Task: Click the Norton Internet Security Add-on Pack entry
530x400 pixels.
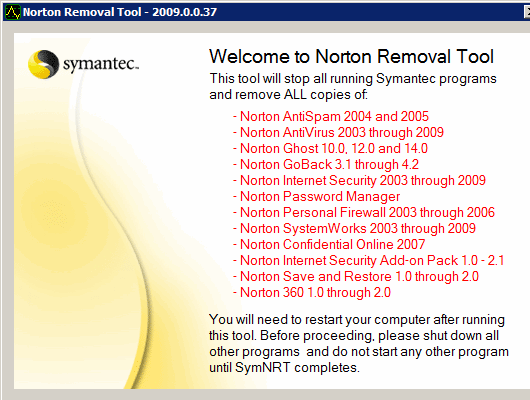Action: [368, 260]
